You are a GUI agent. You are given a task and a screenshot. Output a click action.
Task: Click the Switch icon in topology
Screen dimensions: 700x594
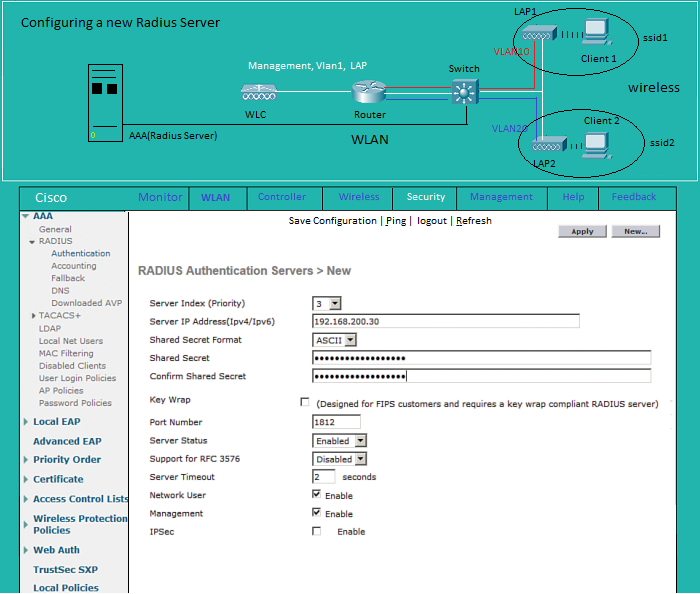click(x=463, y=92)
